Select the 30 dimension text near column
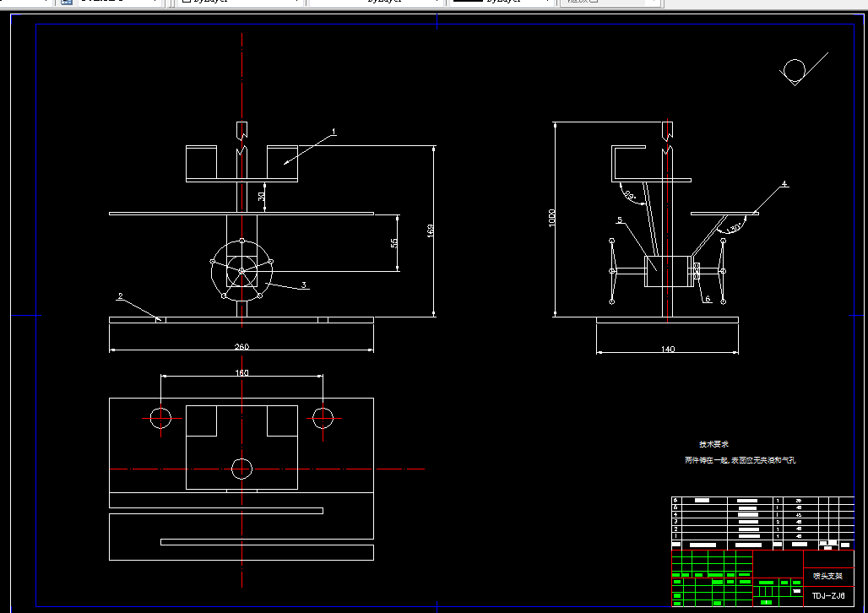The width and height of the screenshot is (868, 613). point(261,196)
